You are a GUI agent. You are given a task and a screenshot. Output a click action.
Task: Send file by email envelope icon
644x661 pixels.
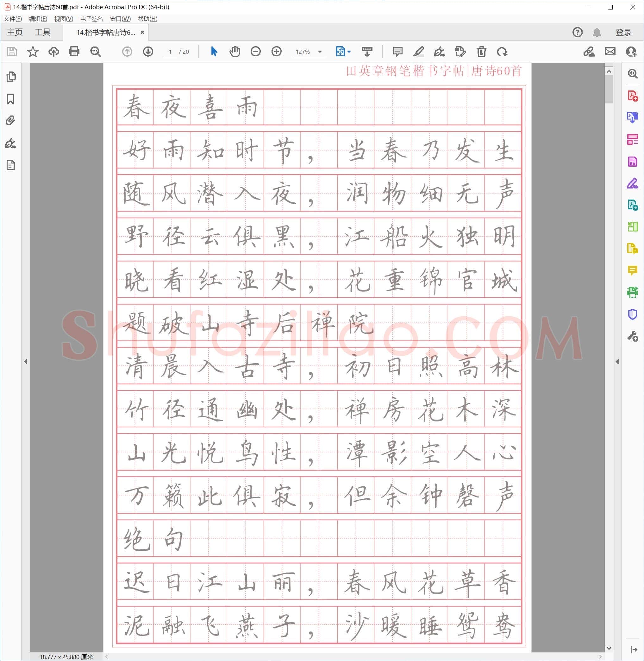[610, 52]
